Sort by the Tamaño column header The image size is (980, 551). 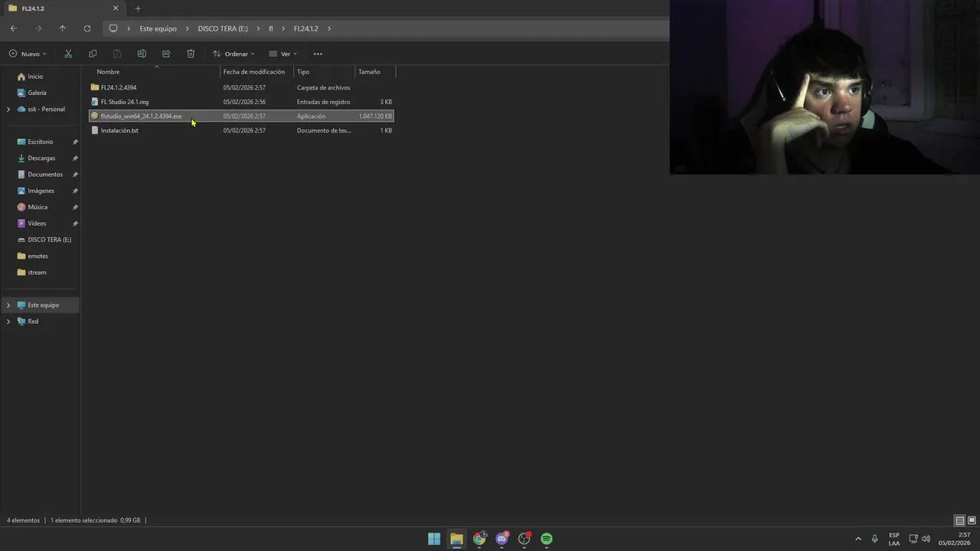pos(375,72)
